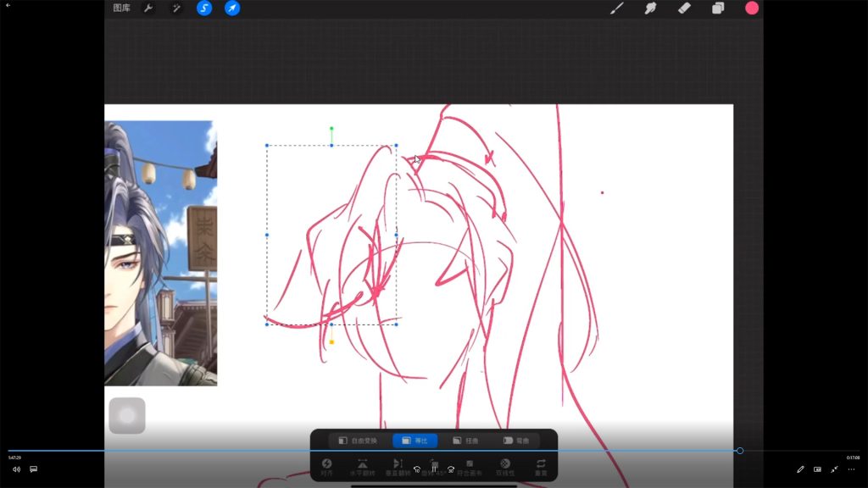Open the Adjustments magic wand menu

[x=176, y=8]
